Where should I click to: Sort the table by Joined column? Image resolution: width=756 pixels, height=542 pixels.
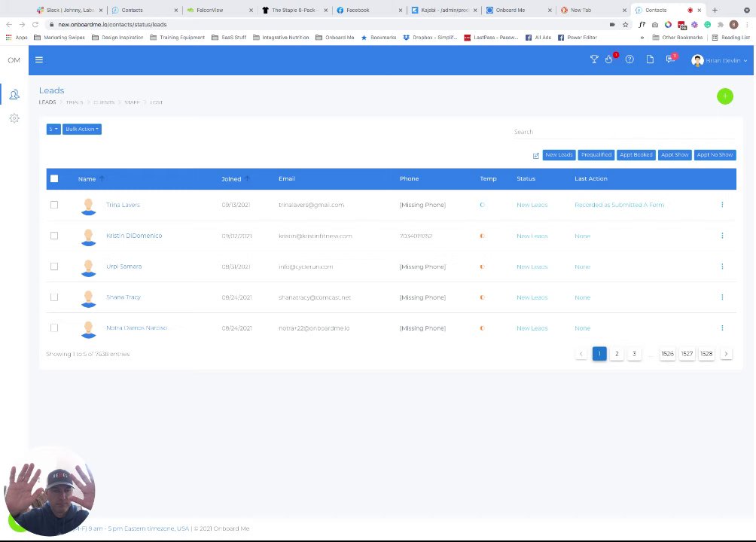(x=235, y=179)
